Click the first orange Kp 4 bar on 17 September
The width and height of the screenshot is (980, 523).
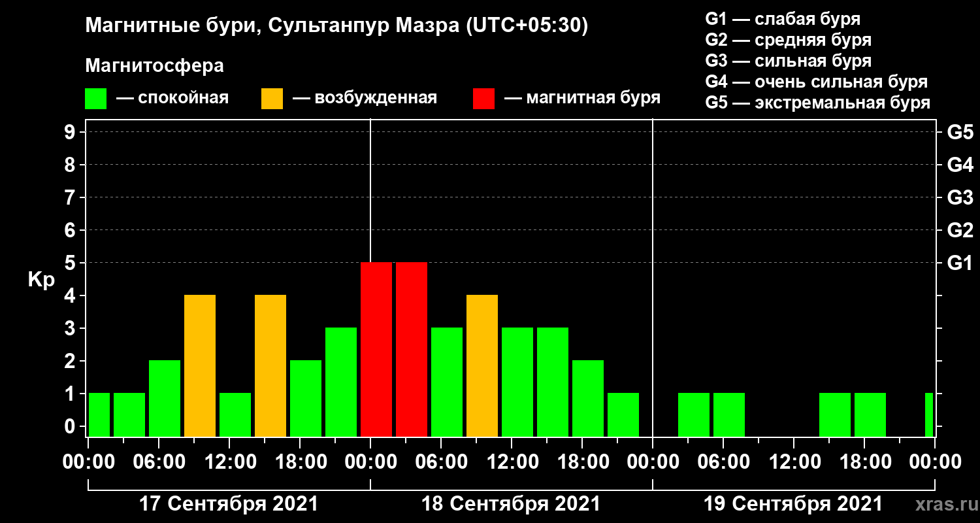pyautogui.click(x=200, y=365)
